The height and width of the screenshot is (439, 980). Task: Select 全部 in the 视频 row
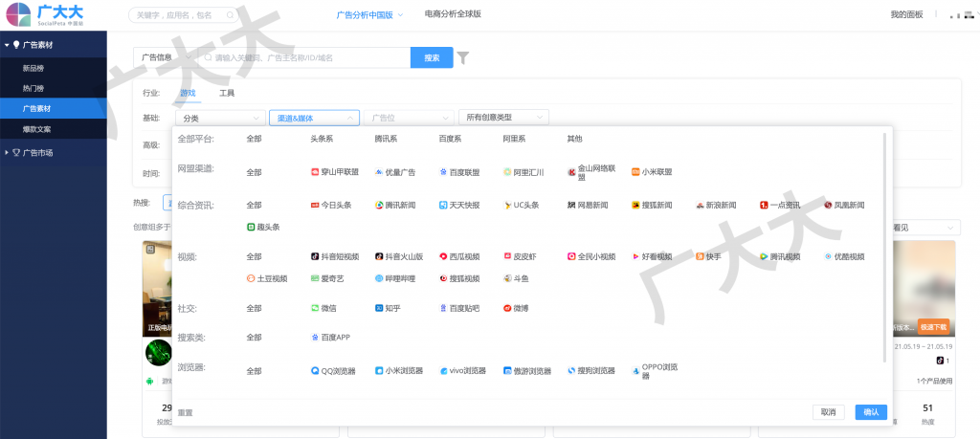point(254,256)
